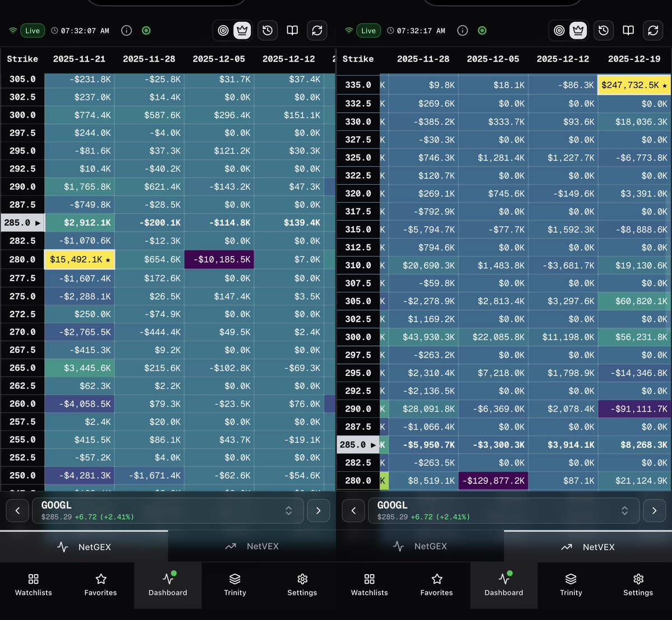This screenshot has height=620, width=672.
Task: Go to previous ticker in left panel
Action: tap(17, 511)
